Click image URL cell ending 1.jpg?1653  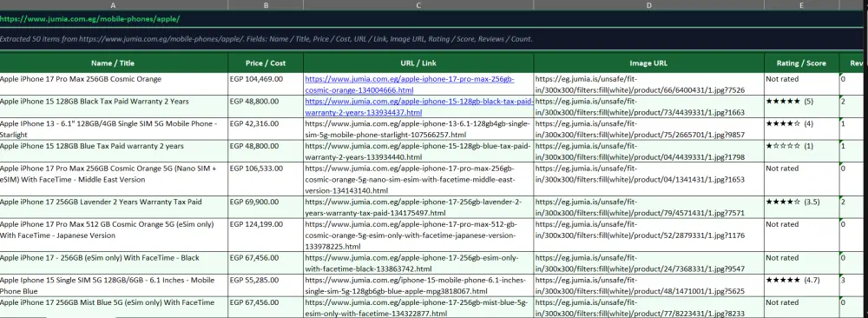[648, 179]
